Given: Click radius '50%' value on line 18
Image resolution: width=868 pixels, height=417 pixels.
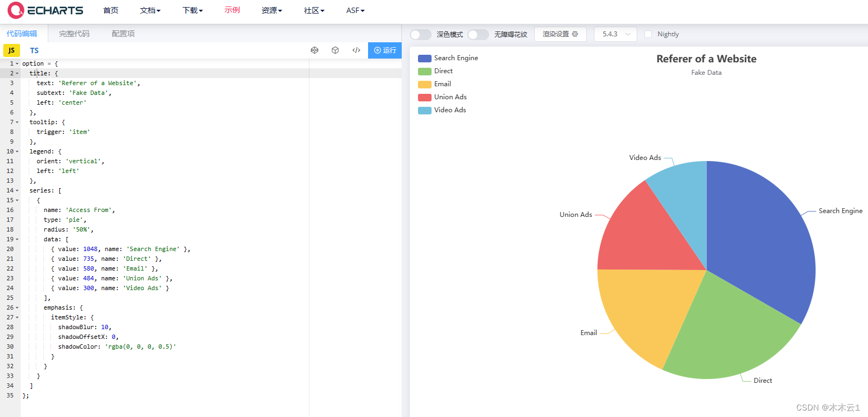Looking at the screenshot, I should [81, 229].
